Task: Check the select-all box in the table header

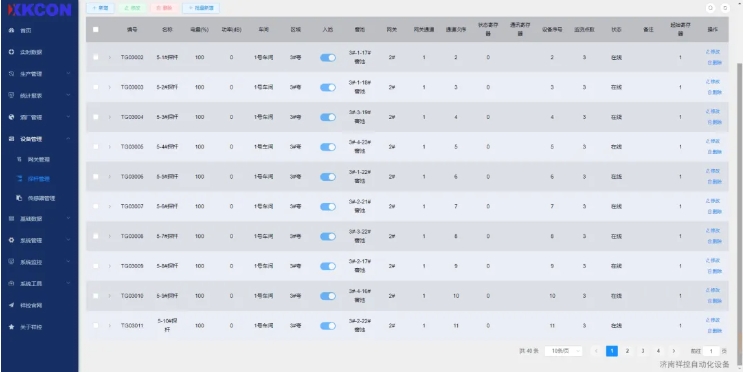Action: pyautogui.click(x=96, y=29)
